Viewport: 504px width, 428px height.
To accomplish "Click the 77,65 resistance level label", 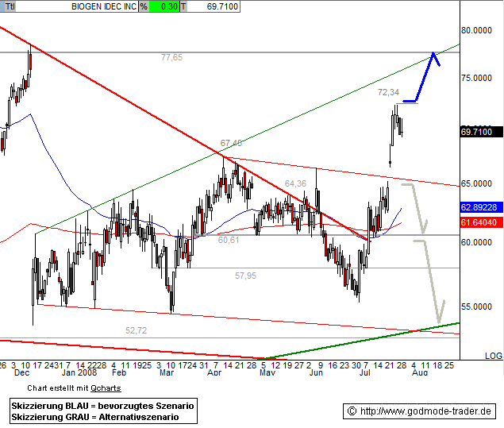I will click(171, 57).
